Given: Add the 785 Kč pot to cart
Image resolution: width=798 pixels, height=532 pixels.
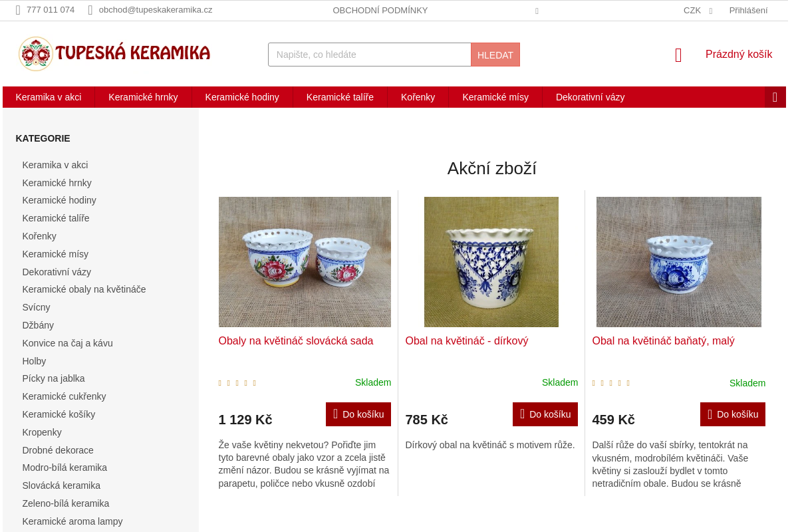Looking at the screenshot, I should (x=545, y=414).
